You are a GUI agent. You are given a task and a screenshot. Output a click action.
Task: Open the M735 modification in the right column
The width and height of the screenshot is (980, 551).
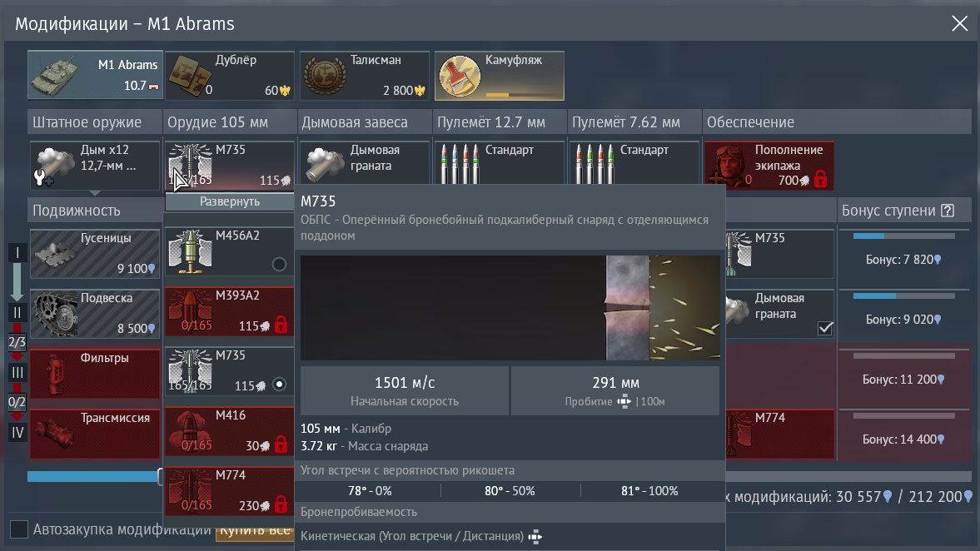tap(779, 253)
